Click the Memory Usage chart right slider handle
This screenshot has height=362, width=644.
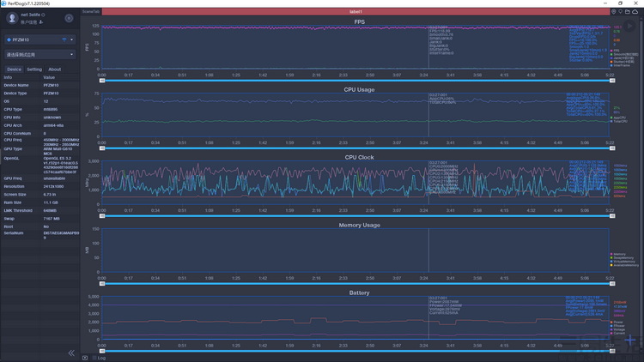tap(612, 284)
